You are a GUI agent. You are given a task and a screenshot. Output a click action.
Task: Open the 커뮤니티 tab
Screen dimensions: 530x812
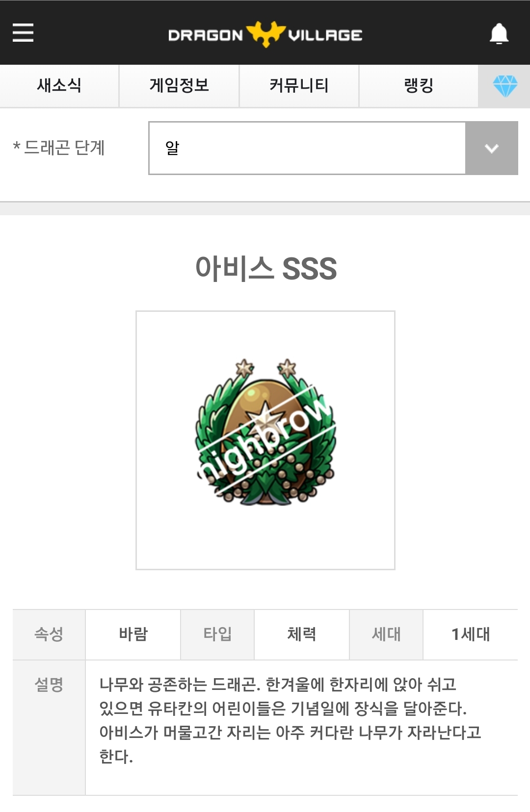(x=299, y=86)
